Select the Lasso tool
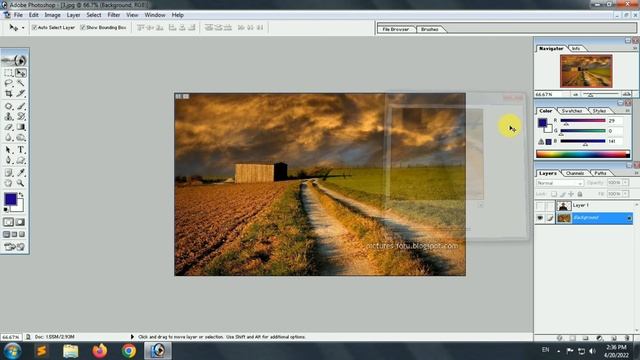Image resolution: width=640 pixels, height=360 pixels. point(8,83)
